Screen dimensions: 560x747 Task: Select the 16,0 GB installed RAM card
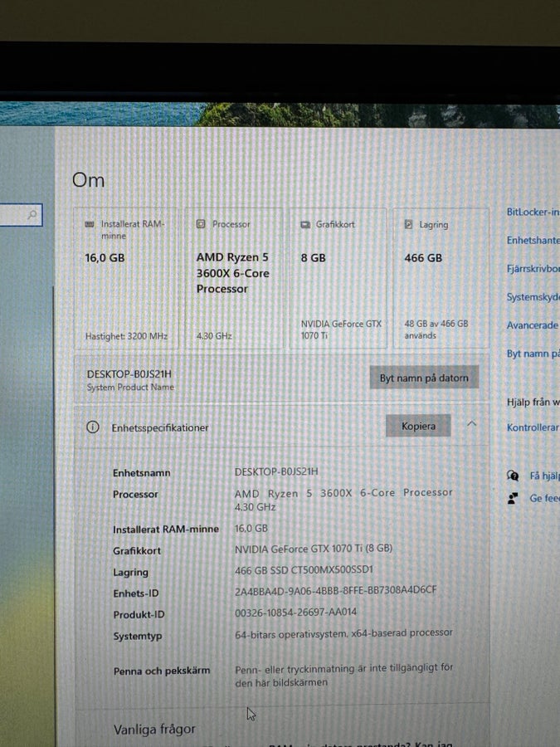(126, 279)
